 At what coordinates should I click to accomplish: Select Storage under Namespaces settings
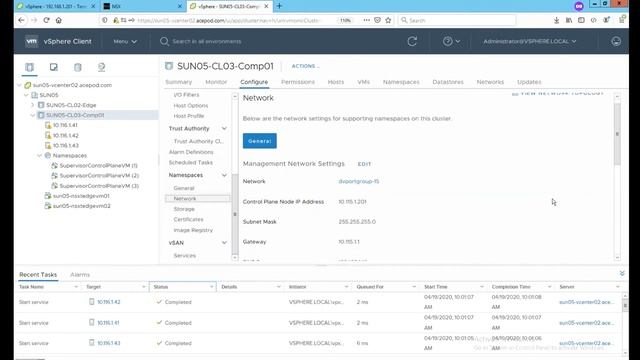pos(184,209)
